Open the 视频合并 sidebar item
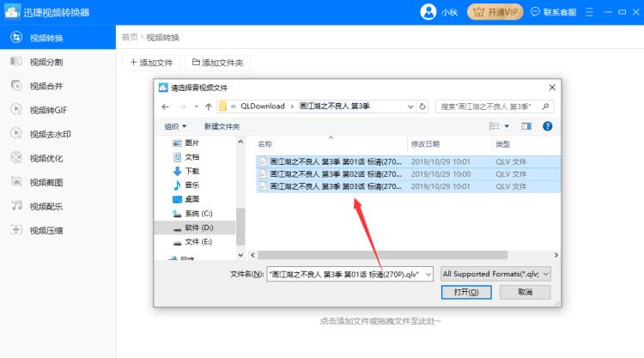644x358 pixels. (x=58, y=86)
